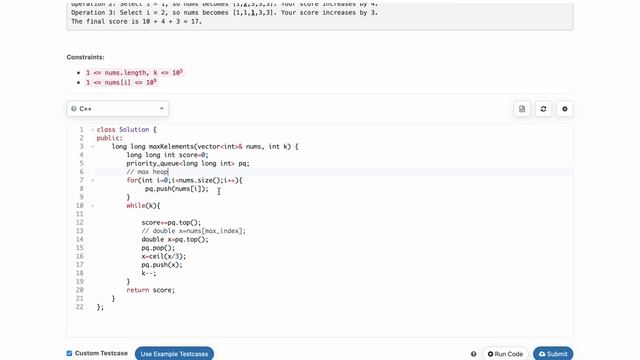Click the 'k--;' code line
The width and height of the screenshot is (640, 360).
(149, 273)
